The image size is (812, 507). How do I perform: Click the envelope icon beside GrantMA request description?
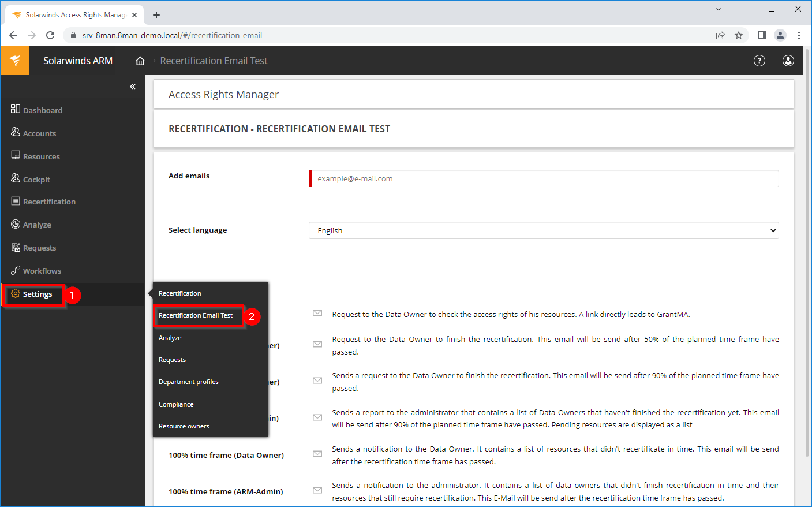click(317, 314)
